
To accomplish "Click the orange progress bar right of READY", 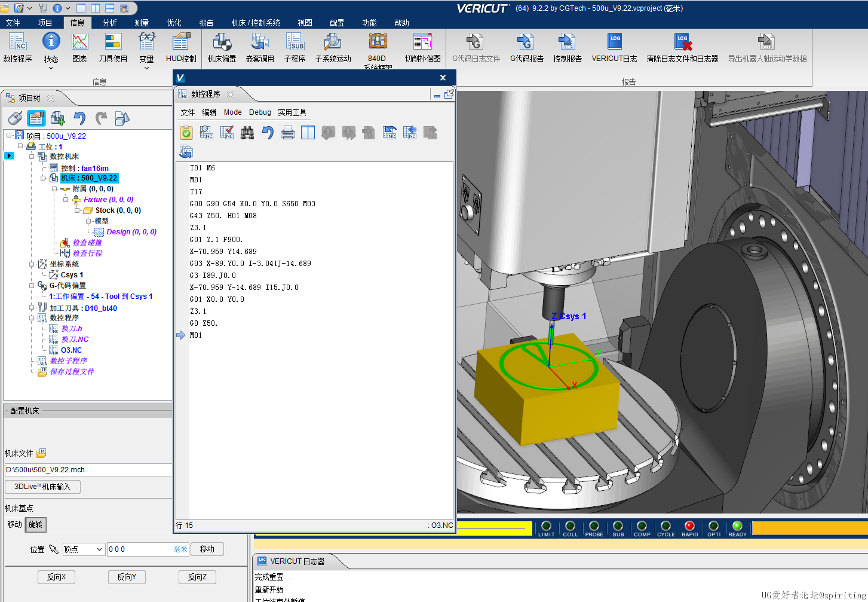I will click(x=809, y=528).
